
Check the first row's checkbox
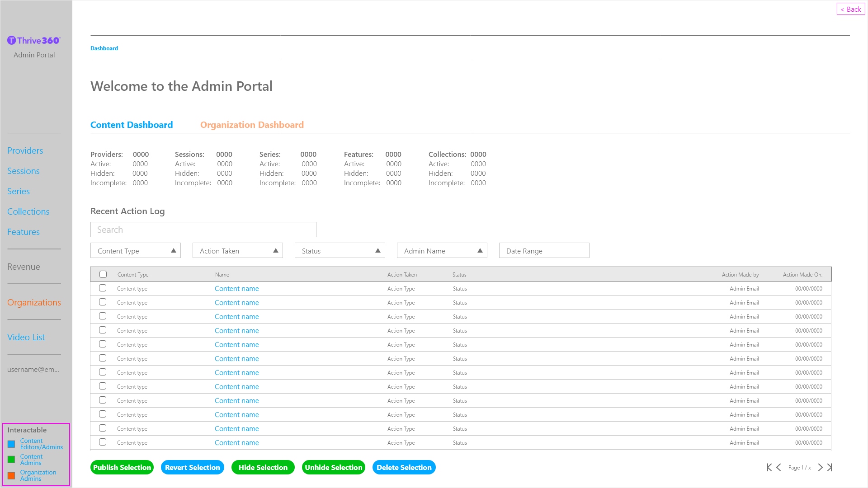tap(103, 288)
